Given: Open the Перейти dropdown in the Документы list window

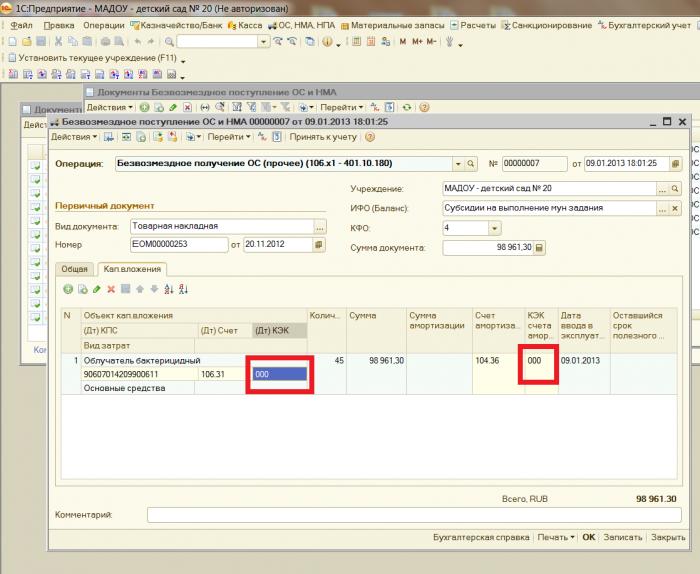Looking at the screenshot, I should pyautogui.click(x=342, y=107).
